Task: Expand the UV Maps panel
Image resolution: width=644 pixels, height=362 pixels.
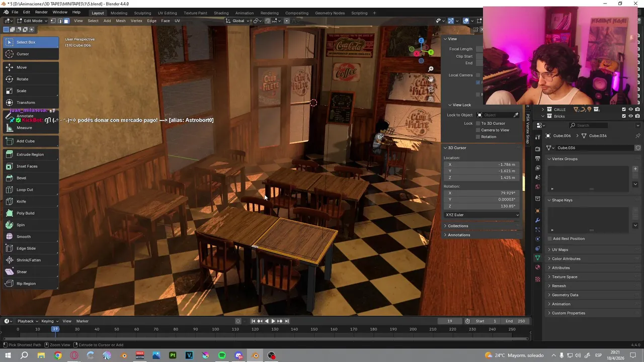Action: (x=559, y=250)
